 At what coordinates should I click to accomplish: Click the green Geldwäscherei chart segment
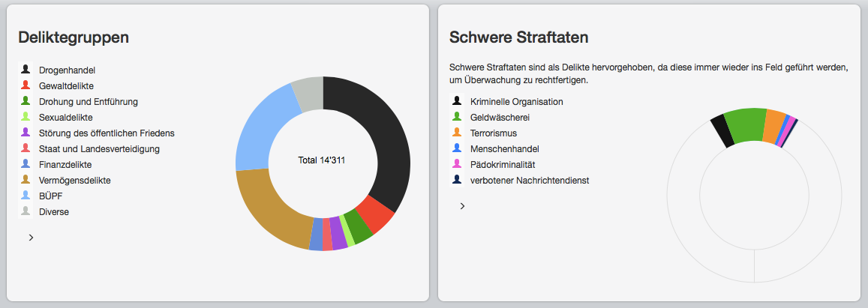(x=746, y=124)
